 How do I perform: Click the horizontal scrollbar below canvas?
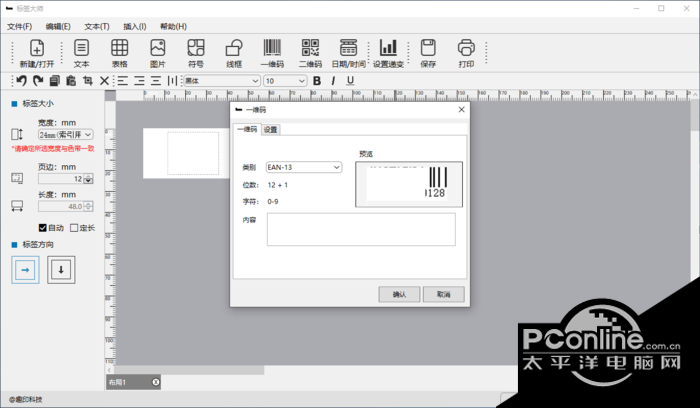189,370
